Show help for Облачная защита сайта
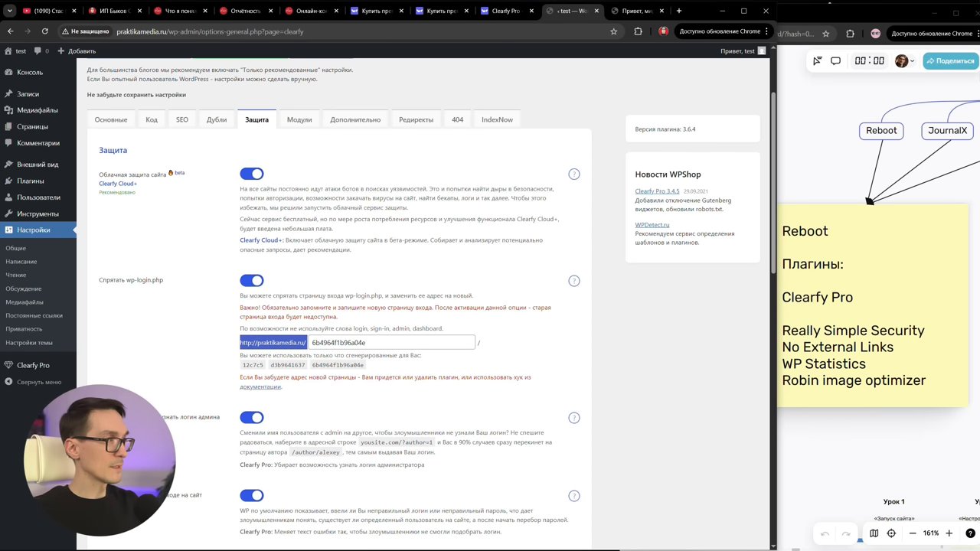Viewport: 980px width, 551px height. pos(574,174)
